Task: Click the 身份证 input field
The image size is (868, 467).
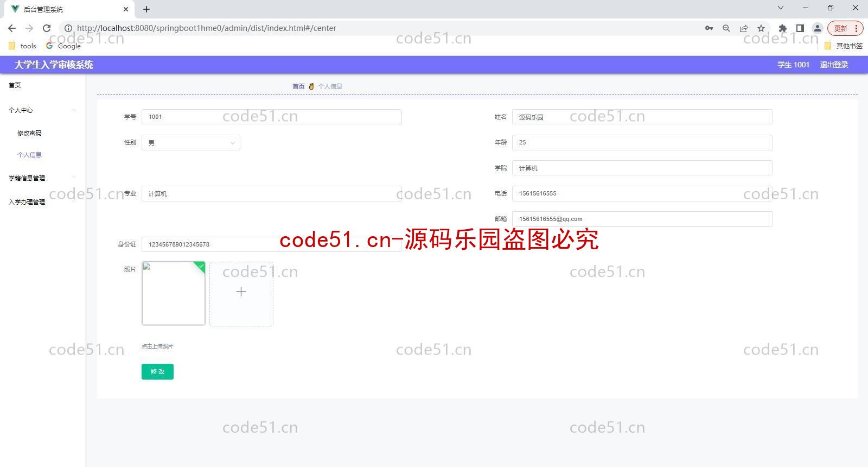Action: [271, 244]
